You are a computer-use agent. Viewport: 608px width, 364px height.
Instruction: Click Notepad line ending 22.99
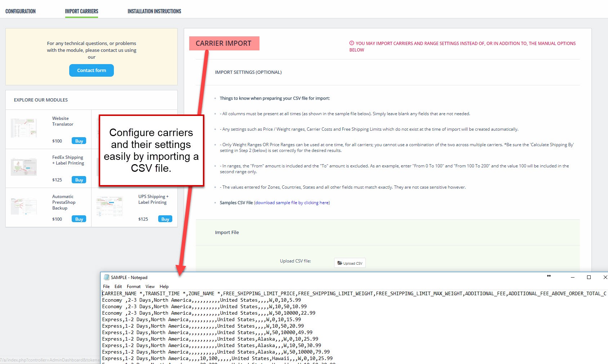coord(209,313)
